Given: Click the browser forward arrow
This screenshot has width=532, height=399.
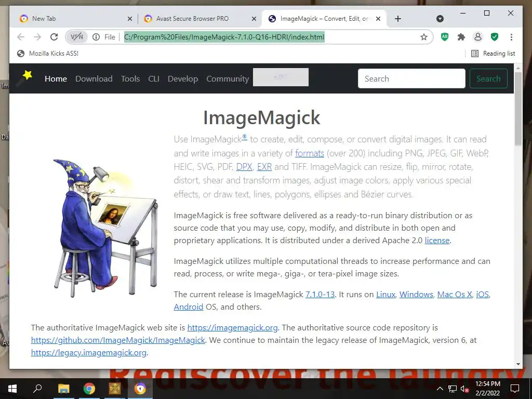Looking at the screenshot, I should (x=37, y=37).
